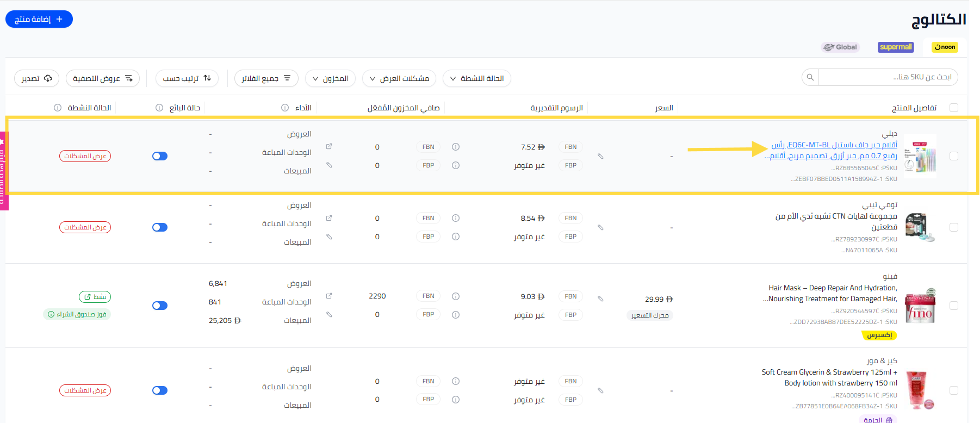Viewport: 980px width, 423px height.
Task: Check the select-all checkbox in table header
Action: point(953,108)
